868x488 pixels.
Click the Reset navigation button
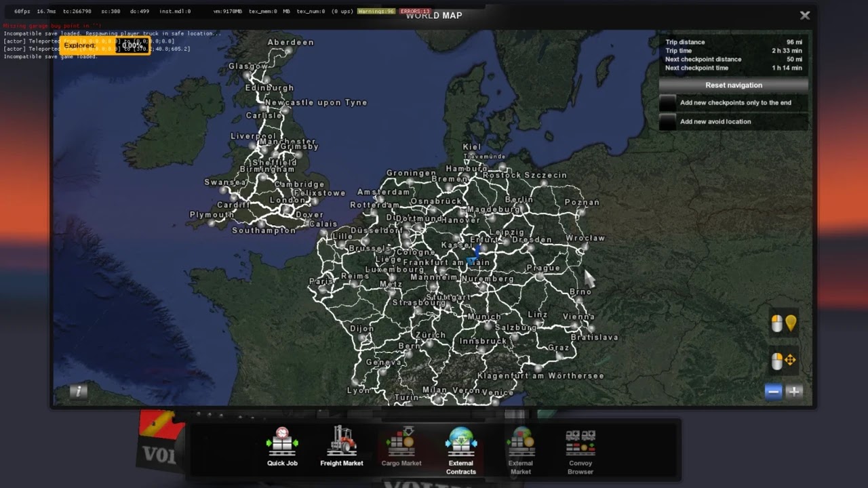coord(734,85)
